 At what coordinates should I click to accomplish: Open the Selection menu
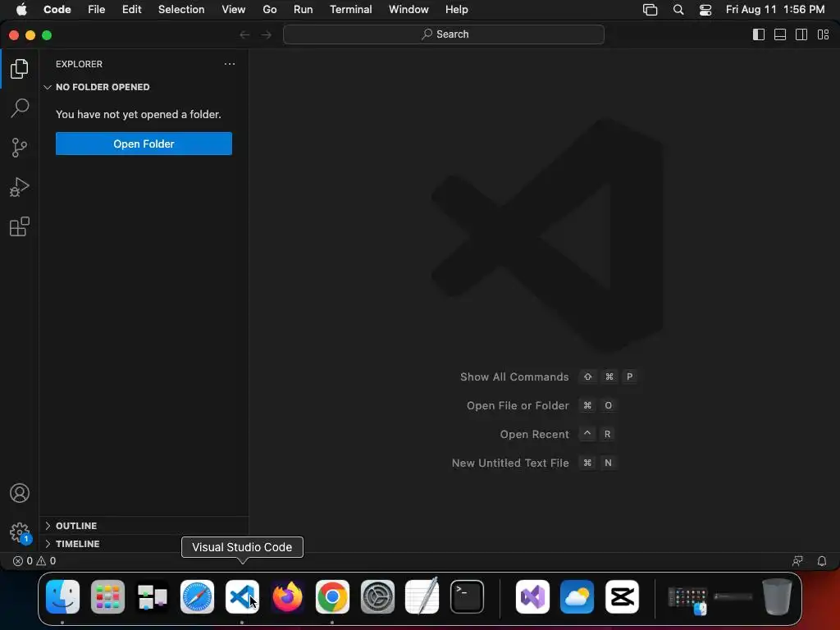coord(181,10)
